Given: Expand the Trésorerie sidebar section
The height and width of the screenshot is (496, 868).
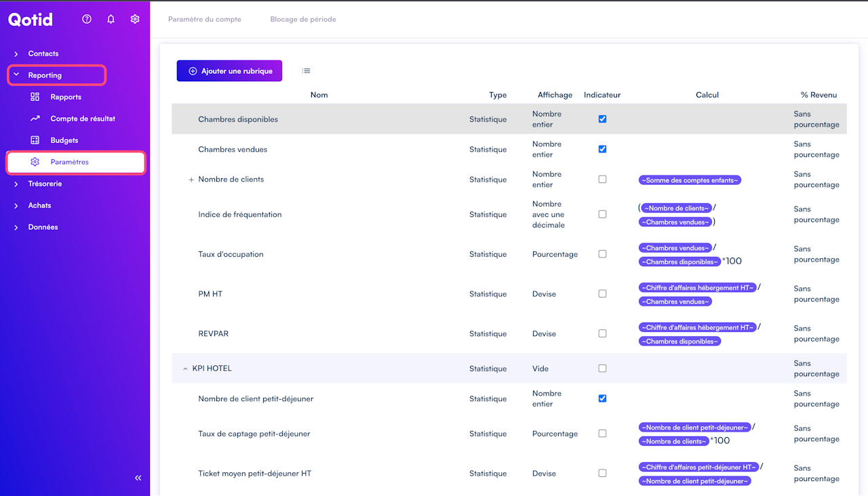Looking at the screenshot, I should [x=45, y=184].
